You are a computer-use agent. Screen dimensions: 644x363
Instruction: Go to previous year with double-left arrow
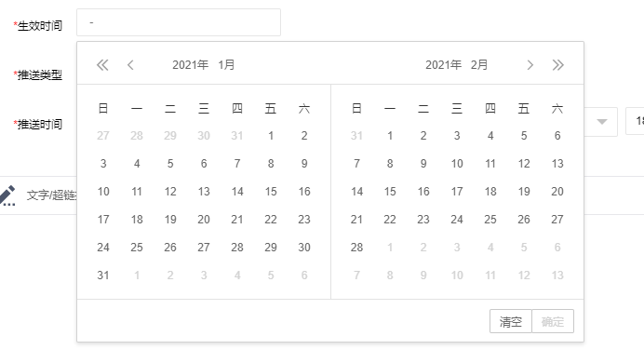point(102,65)
